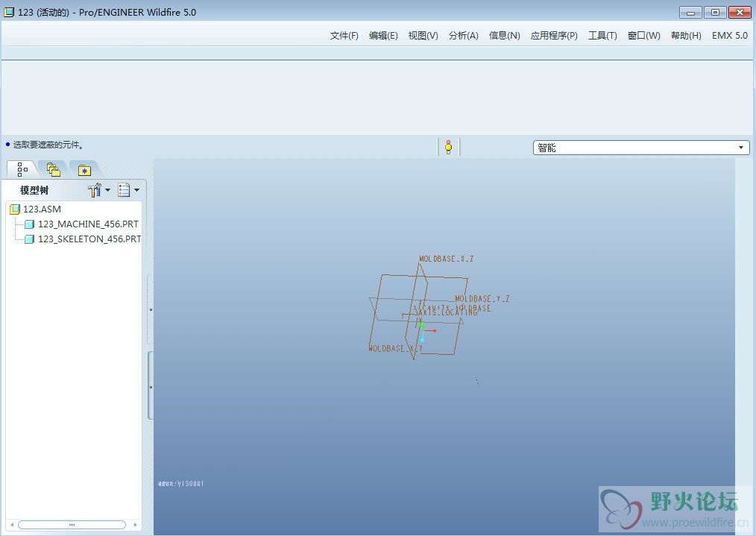This screenshot has width=756, height=536.
Task: Restore down the Pro/ENGINEER window
Action: (715, 13)
